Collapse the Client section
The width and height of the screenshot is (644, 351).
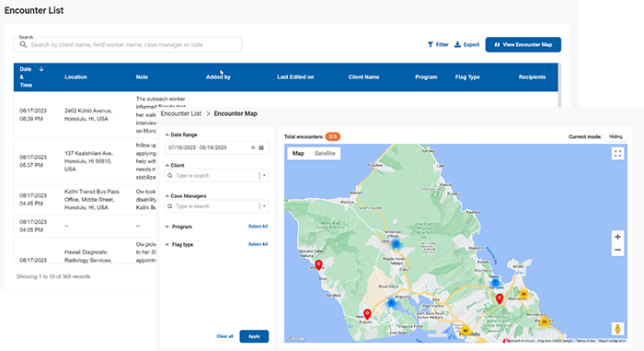pyautogui.click(x=167, y=165)
